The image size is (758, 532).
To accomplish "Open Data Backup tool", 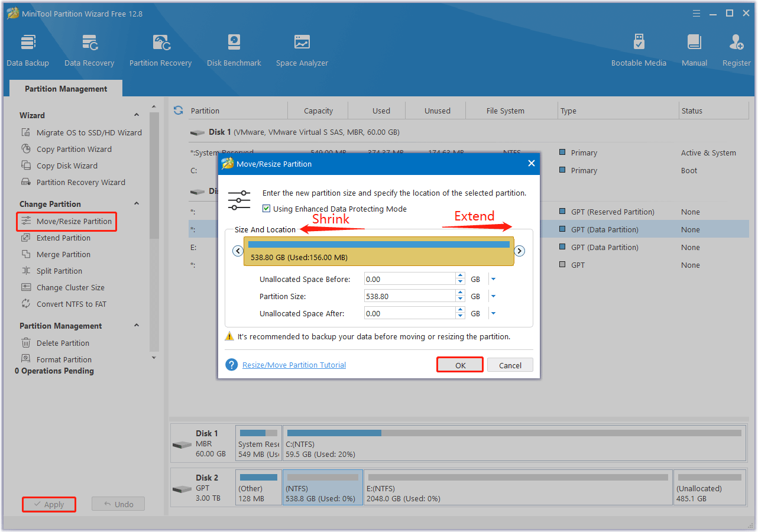I will [28, 50].
